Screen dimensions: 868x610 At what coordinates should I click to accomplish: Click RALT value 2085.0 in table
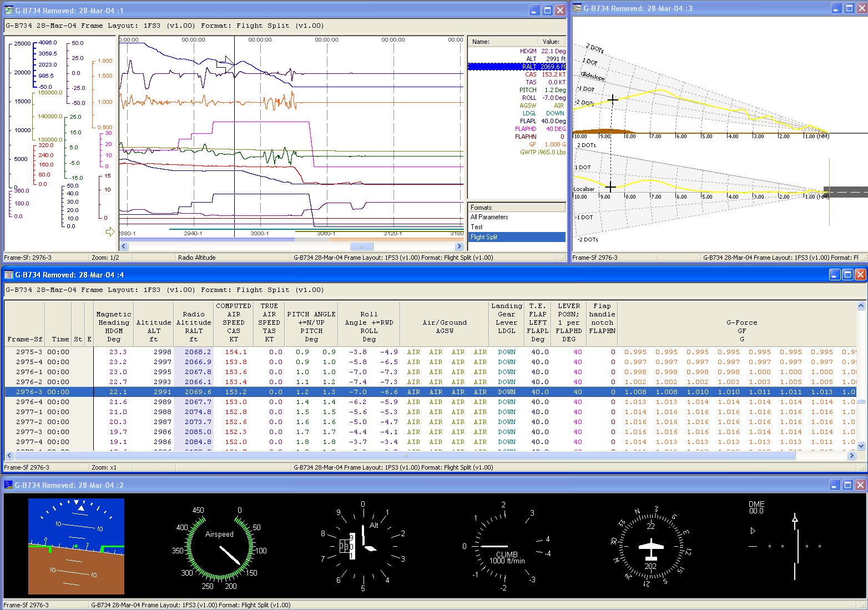click(198, 432)
